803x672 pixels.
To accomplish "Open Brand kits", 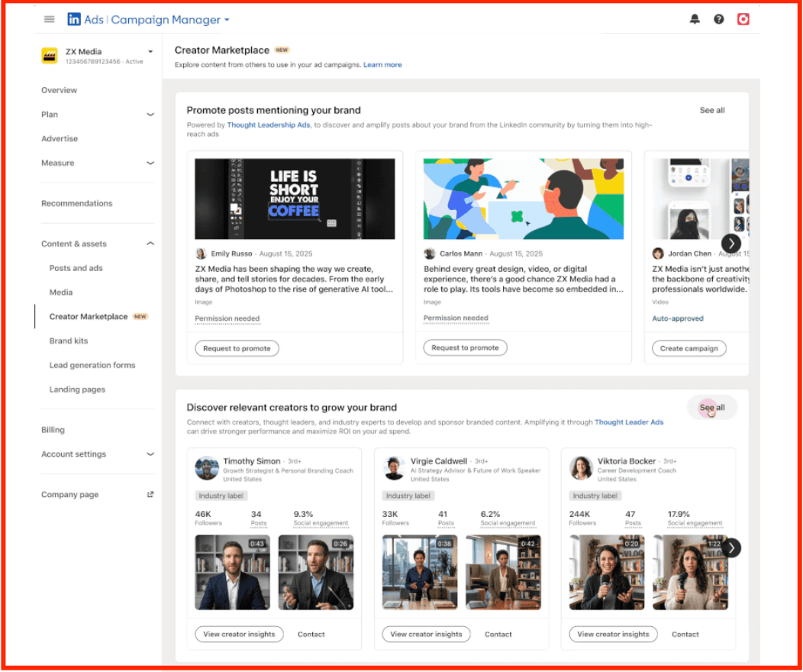I will pyautogui.click(x=69, y=341).
